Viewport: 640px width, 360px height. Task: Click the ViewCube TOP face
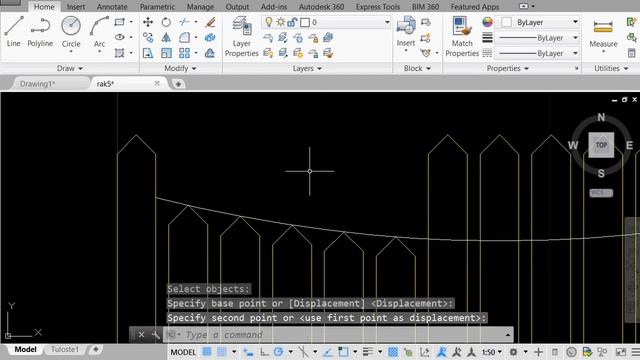coord(601,145)
